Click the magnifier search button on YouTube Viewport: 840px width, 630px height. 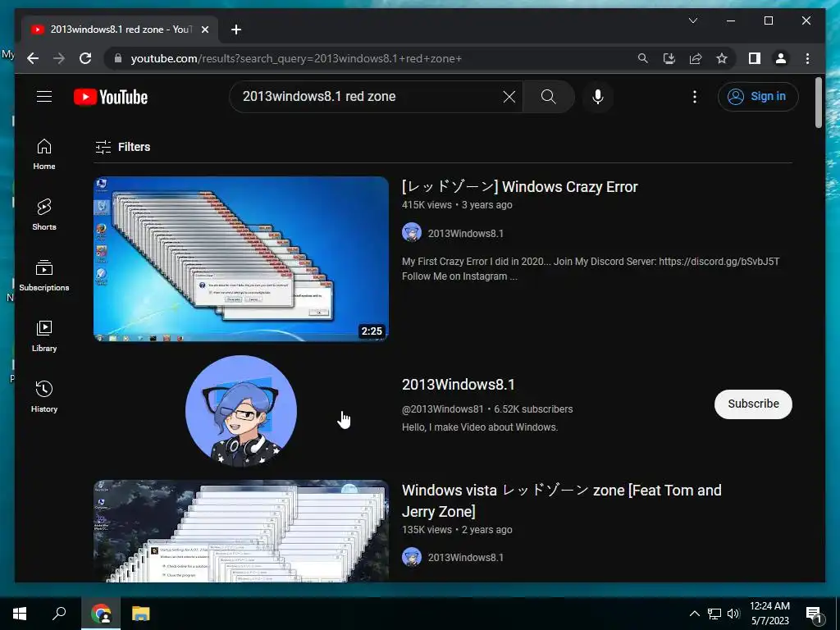pos(548,97)
